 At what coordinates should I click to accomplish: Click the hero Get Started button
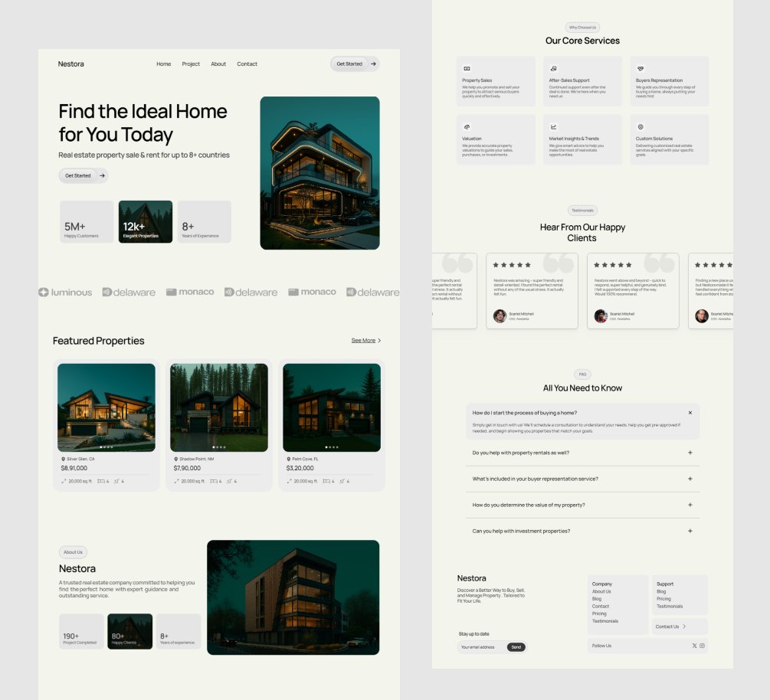[84, 175]
